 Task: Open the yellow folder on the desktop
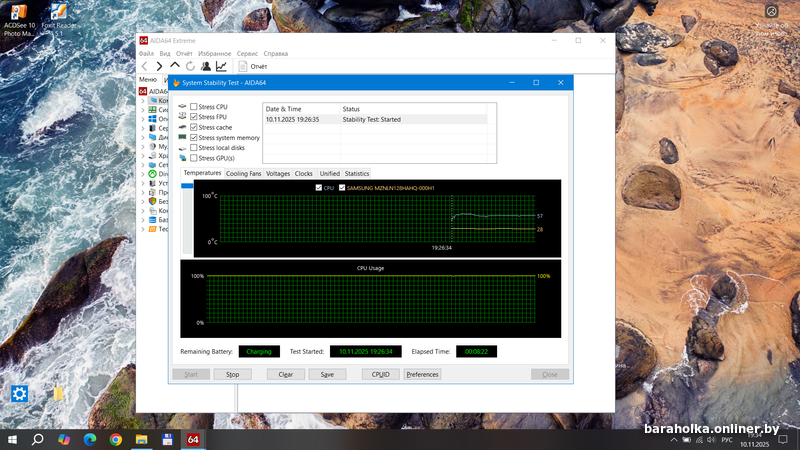(58, 394)
